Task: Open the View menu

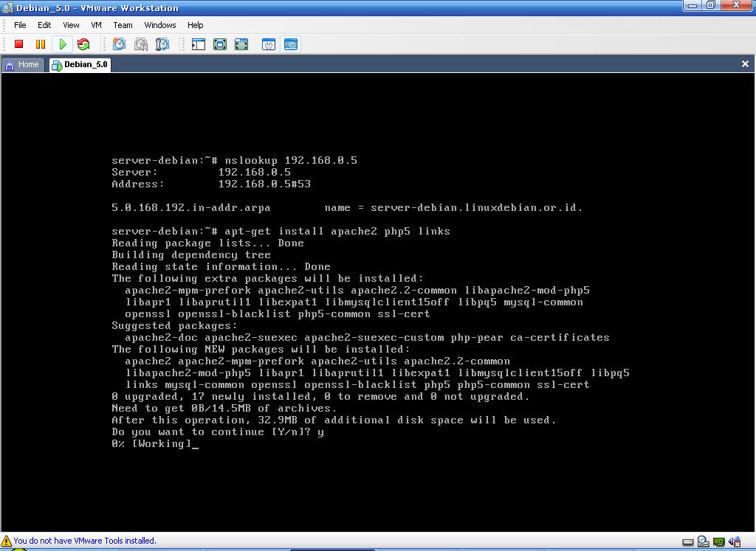Action: coord(71,25)
